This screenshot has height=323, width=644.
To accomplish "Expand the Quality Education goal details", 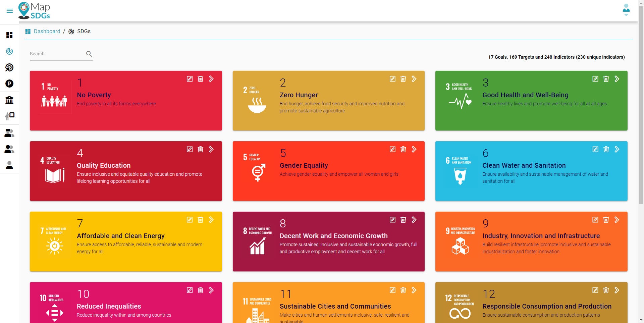I will click(x=211, y=149).
